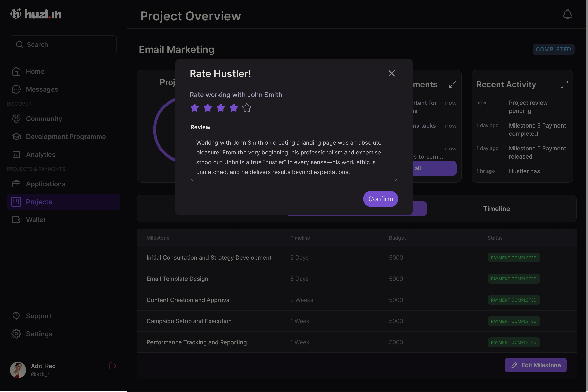Open the Wallet page
The height and width of the screenshot is (392, 588).
[x=36, y=220]
